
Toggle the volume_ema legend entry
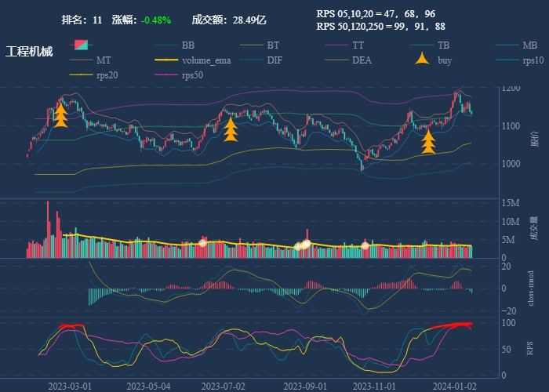pos(193,60)
